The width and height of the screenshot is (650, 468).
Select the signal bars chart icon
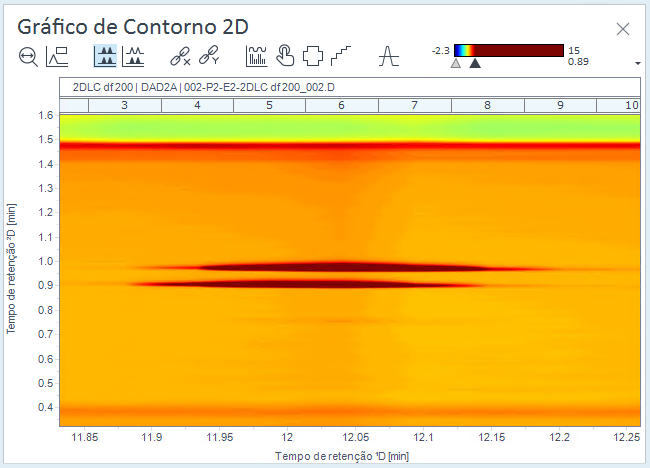(256, 56)
